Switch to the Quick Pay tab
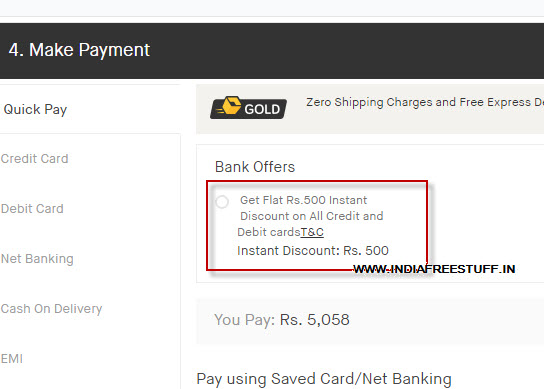The image size is (544, 389). pyautogui.click(x=35, y=110)
